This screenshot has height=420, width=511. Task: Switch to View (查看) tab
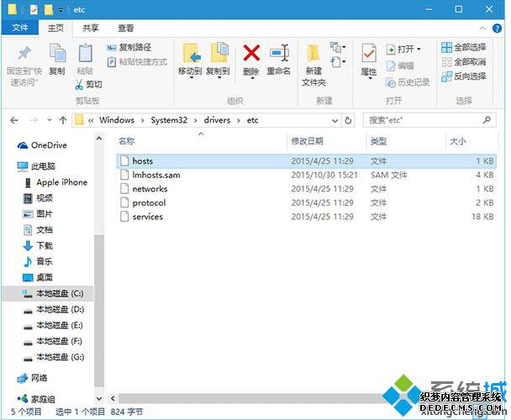click(x=125, y=28)
